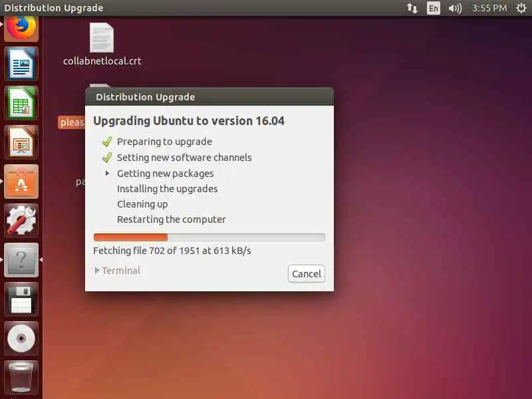Open the floppy disk drive launcher icon
The width and height of the screenshot is (532, 399).
click(x=21, y=299)
